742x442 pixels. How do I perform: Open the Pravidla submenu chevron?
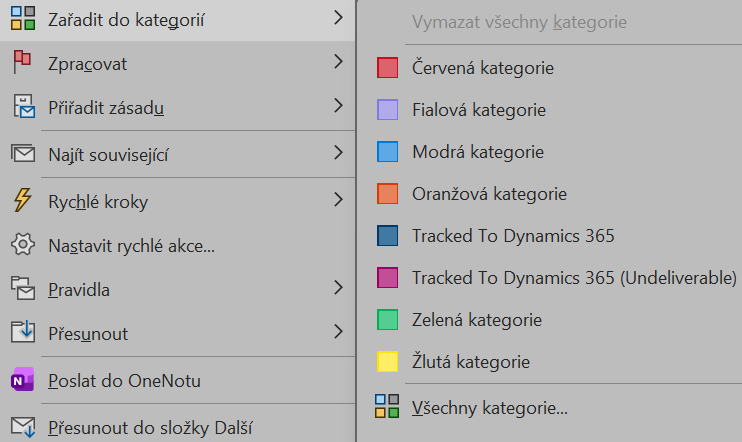[x=339, y=289]
